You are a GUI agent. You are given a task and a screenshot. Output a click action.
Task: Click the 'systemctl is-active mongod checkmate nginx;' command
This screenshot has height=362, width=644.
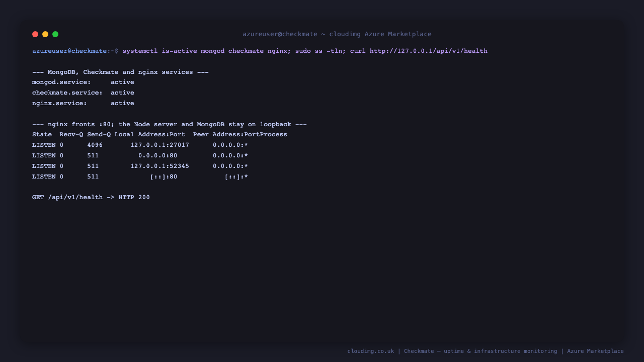(207, 51)
